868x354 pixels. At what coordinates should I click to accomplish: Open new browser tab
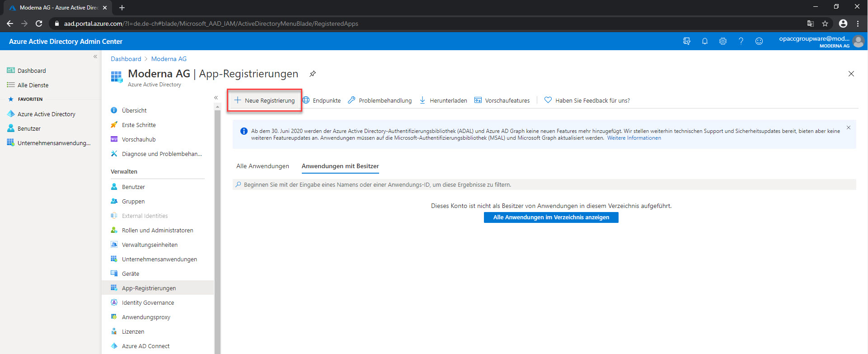[122, 8]
